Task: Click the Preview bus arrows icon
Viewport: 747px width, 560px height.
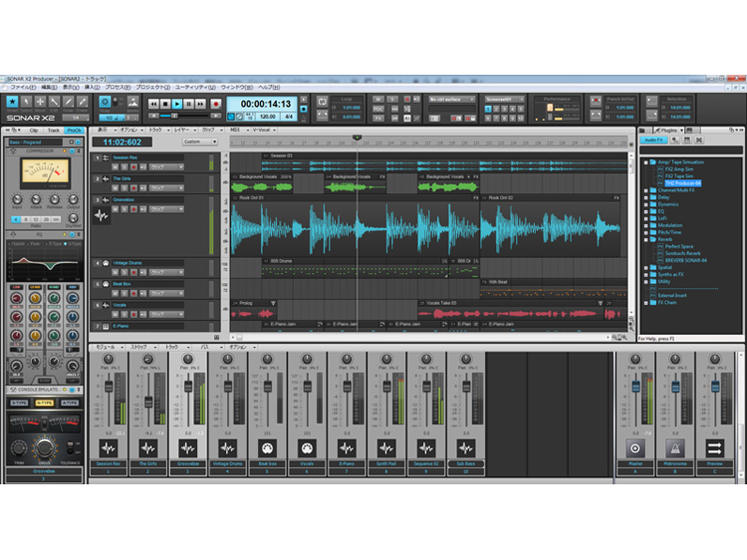Action: point(714,448)
